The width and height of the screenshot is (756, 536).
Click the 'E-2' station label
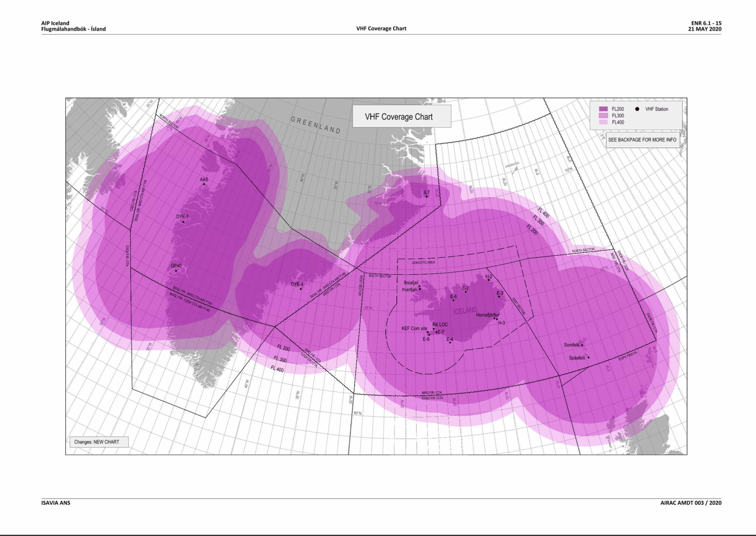pos(465,288)
